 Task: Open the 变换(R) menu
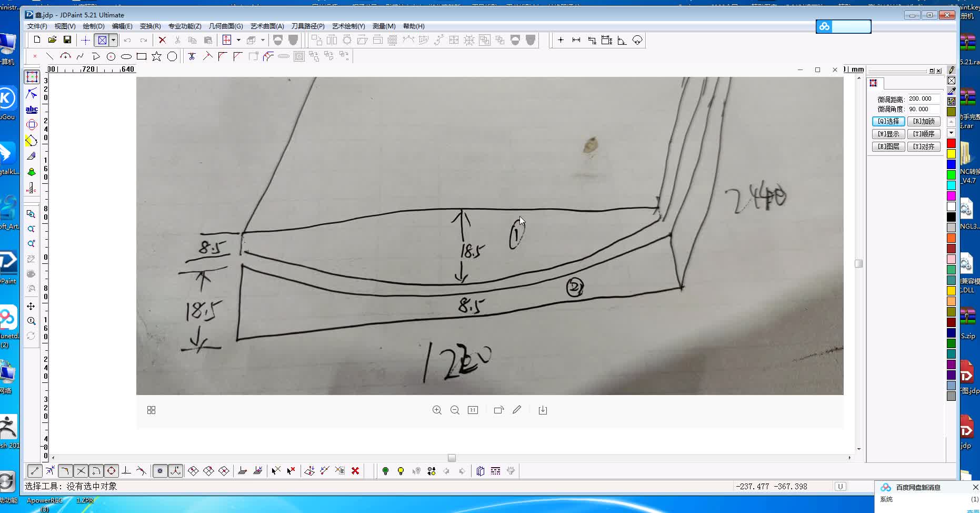tap(151, 26)
